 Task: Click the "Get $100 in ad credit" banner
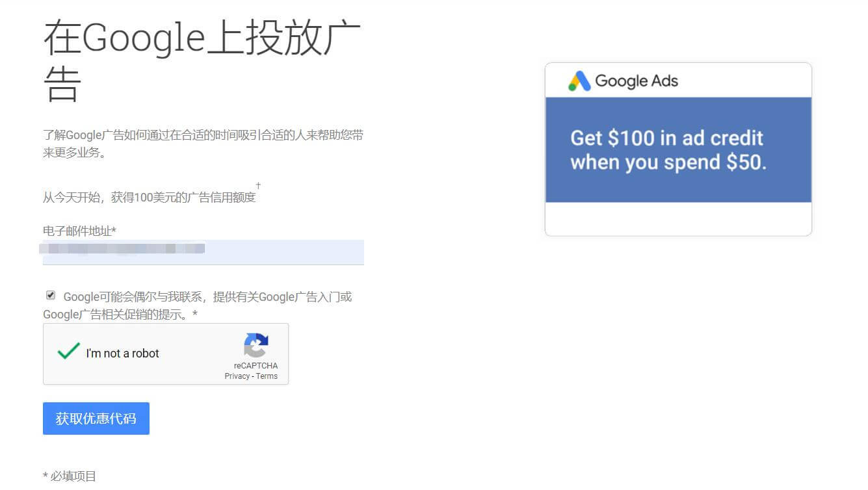pos(677,149)
